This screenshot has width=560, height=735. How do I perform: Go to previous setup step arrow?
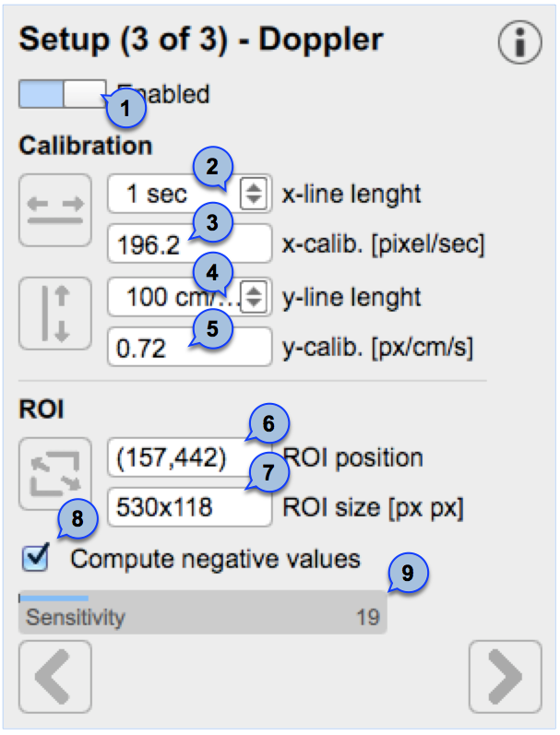[55, 676]
